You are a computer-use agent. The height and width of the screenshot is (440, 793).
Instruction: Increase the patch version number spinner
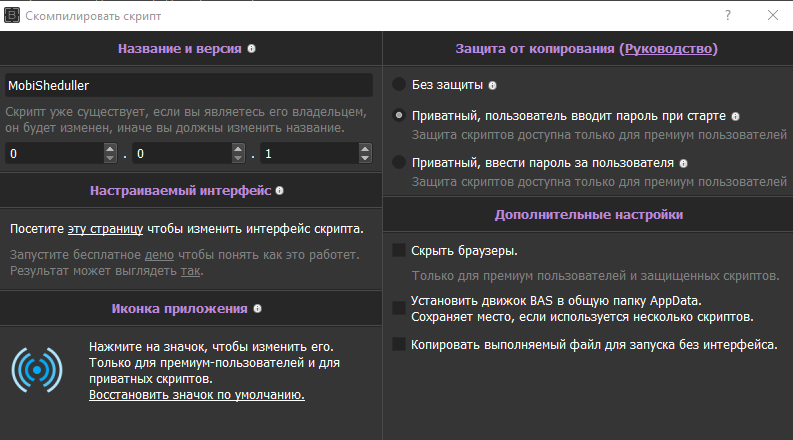[365, 149]
